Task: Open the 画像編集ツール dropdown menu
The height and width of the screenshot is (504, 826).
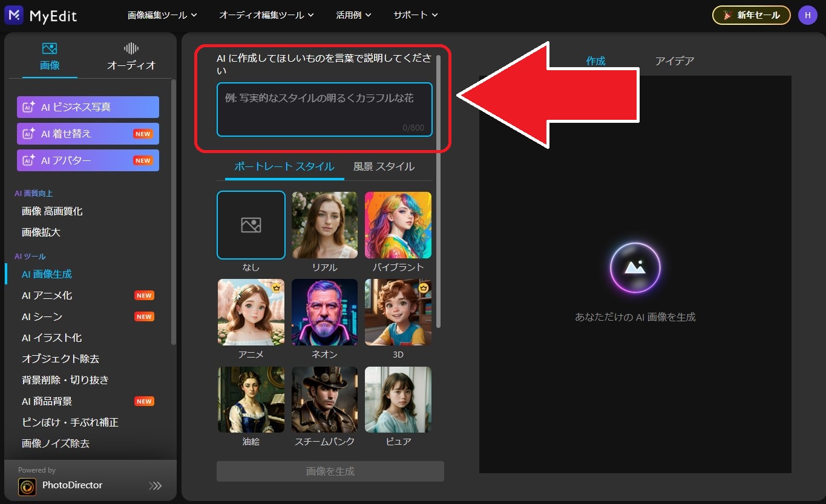Action: pos(162,15)
